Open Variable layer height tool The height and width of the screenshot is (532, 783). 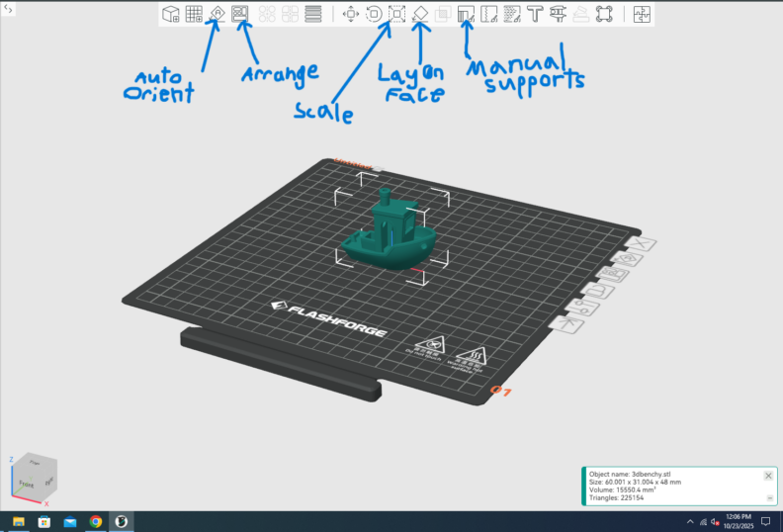pos(313,14)
